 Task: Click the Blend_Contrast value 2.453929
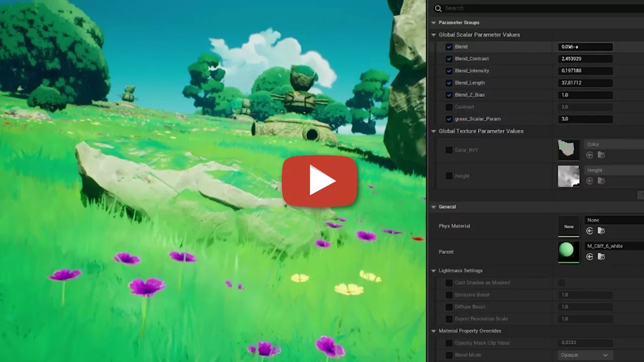[586, 59]
